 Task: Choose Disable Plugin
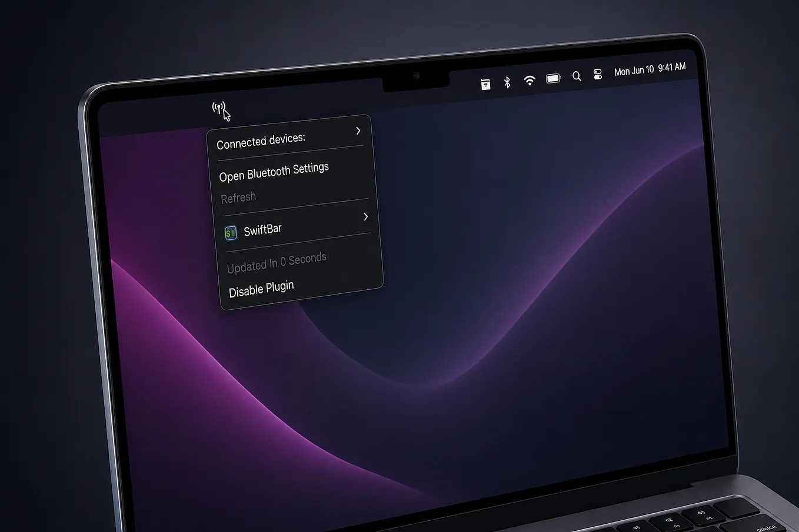pos(261,289)
